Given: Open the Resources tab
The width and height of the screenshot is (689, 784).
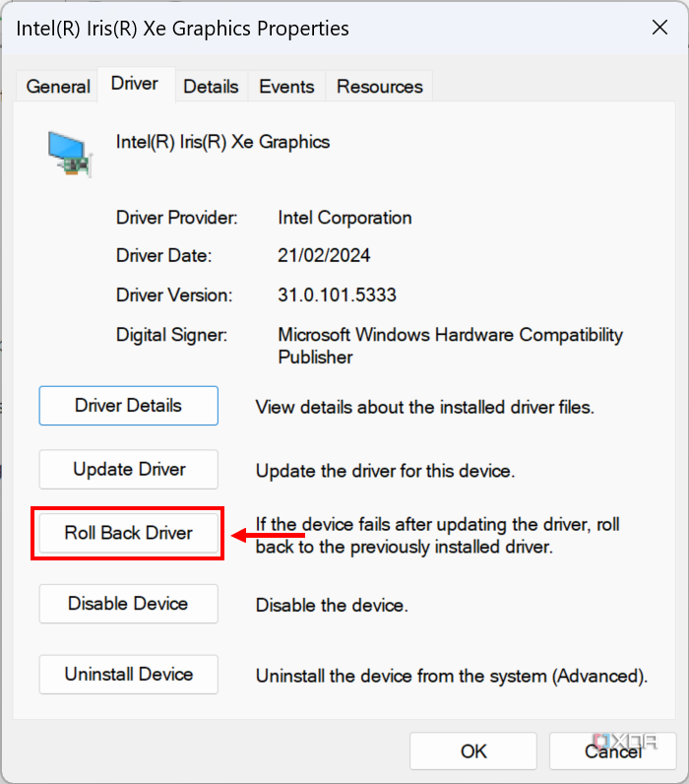Looking at the screenshot, I should coord(379,87).
